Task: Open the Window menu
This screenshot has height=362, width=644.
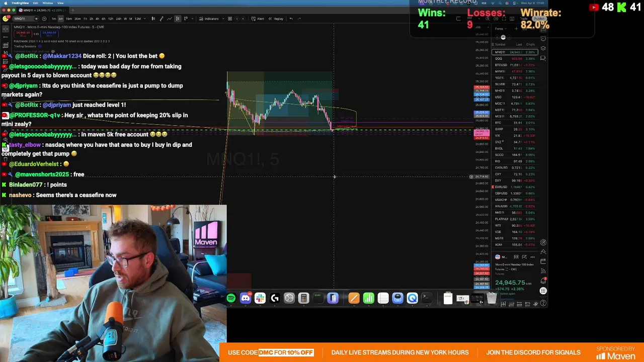Action: pos(48,3)
